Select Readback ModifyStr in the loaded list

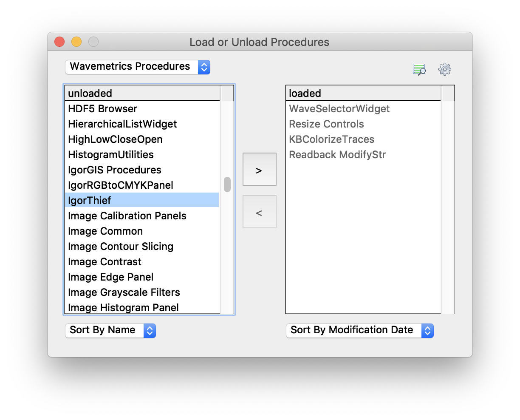pyautogui.click(x=337, y=155)
